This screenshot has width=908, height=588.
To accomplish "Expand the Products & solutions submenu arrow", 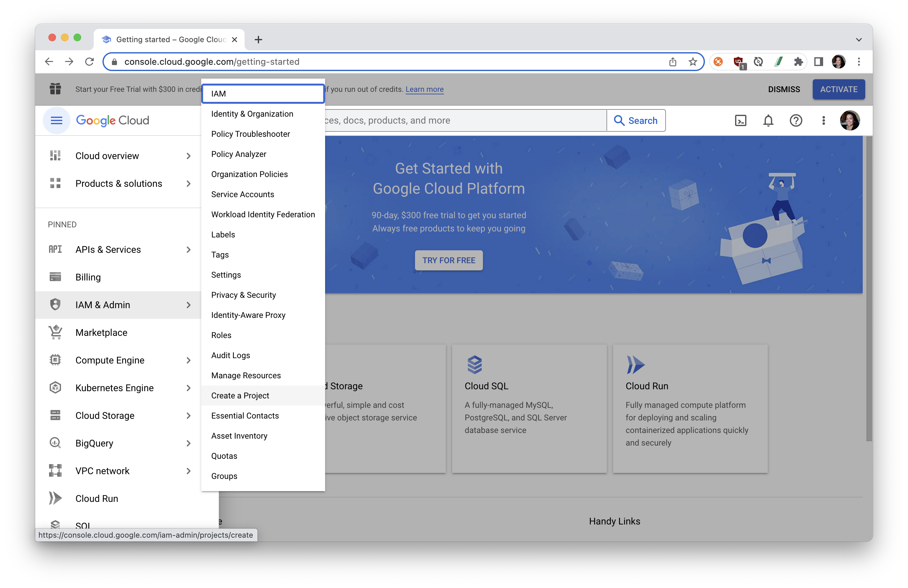I will 188,184.
